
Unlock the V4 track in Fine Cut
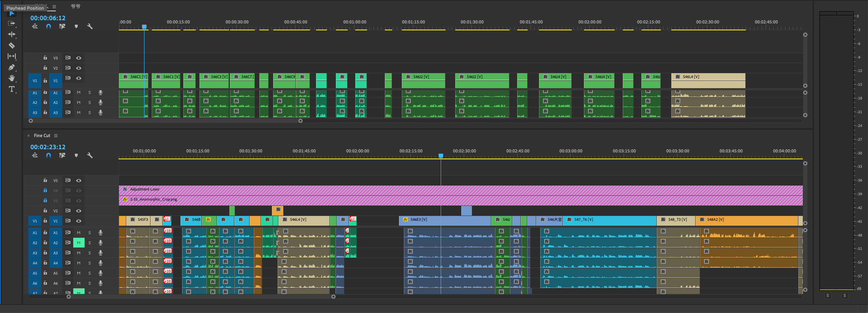(x=45, y=190)
